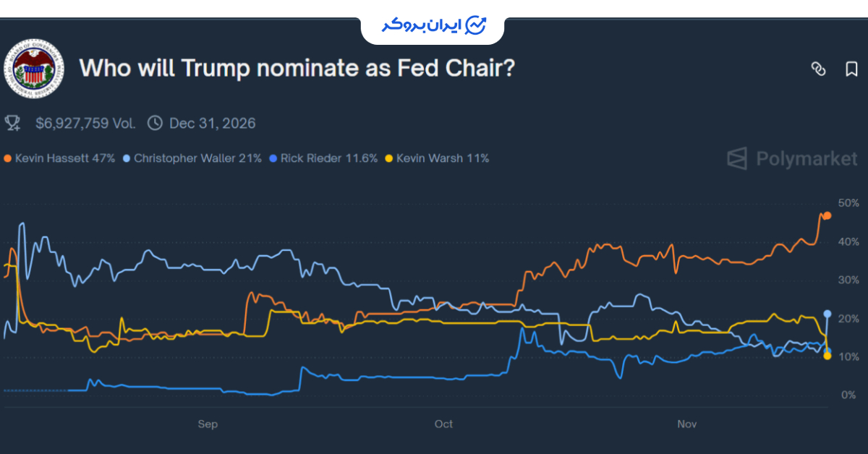The width and height of the screenshot is (868, 454).
Task: Click the orange color dot next to Kevin Hassett
Action: (7, 158)
